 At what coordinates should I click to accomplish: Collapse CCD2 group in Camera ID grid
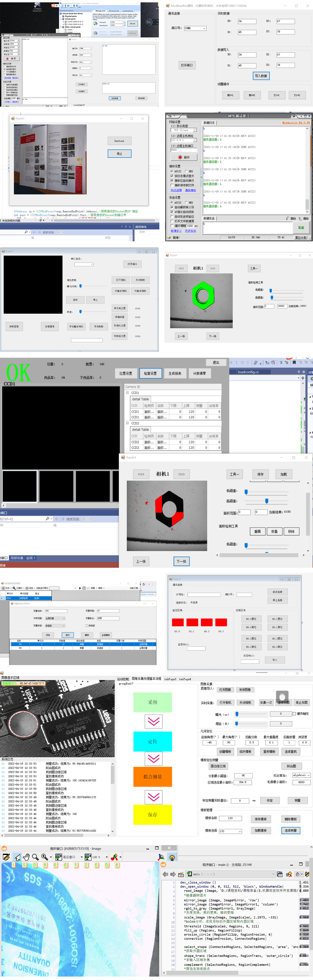pos(127,423)
